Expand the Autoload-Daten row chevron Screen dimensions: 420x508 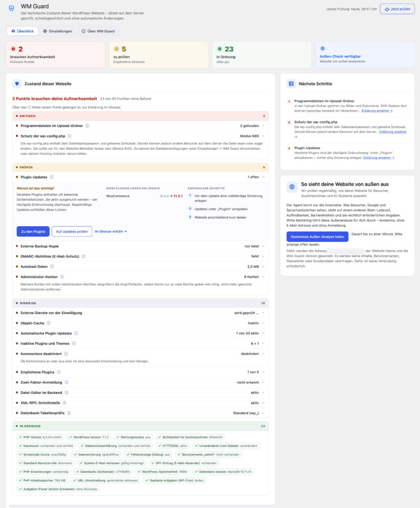pos(263,266)
